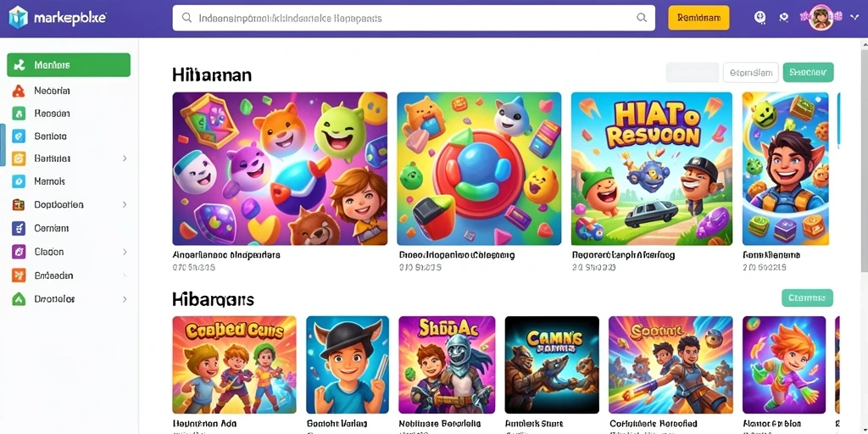Click inside the top search input field
The height and width of the screenshot is (434, 868).
(x=414, y=18)
